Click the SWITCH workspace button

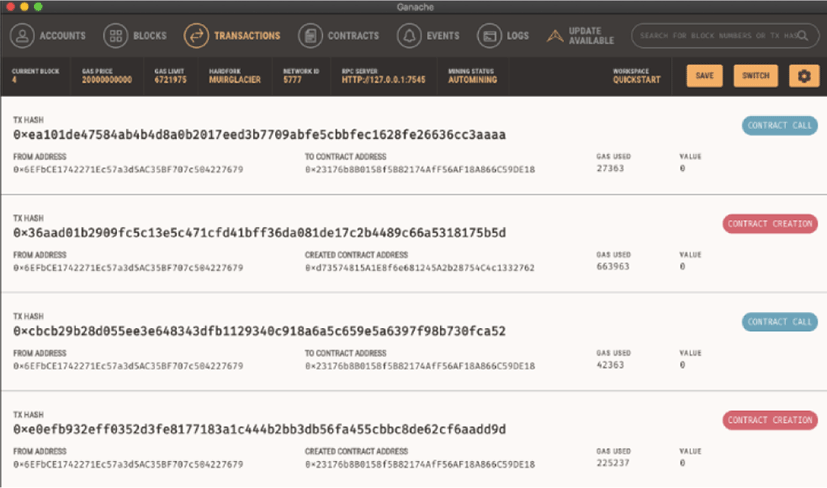756,76
